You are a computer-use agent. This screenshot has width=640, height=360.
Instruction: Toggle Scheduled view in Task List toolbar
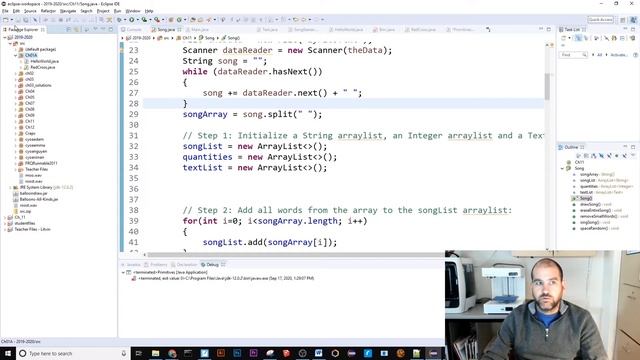point(587,38)
